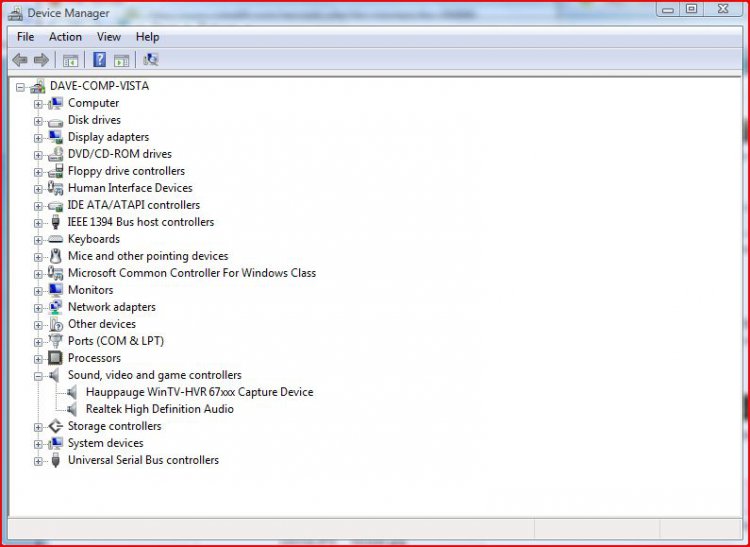Expand the Other devices node
750x547 pixels.
[38, 324]
